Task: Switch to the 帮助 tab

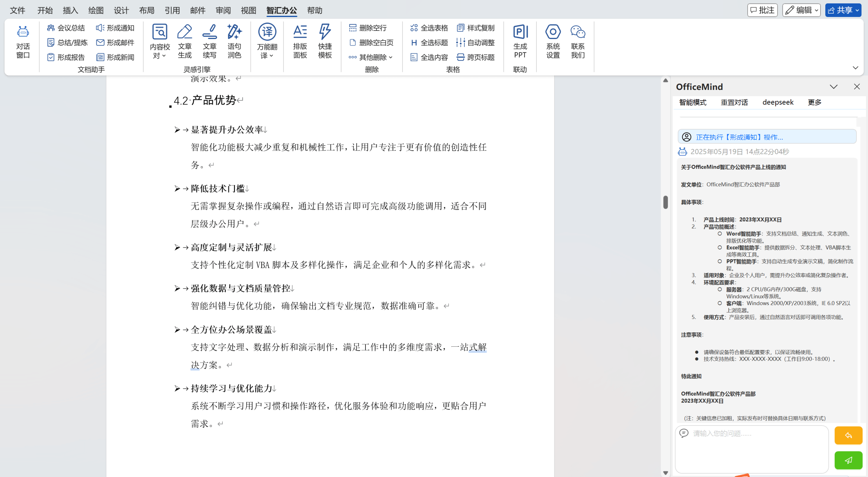Action: [315, 11]
